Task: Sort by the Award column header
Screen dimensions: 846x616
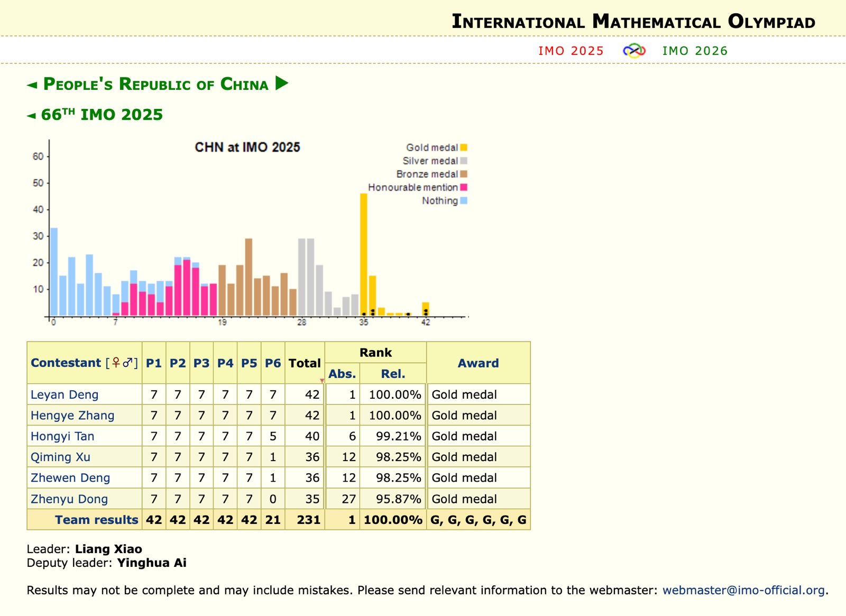Action: click(478, 363)
